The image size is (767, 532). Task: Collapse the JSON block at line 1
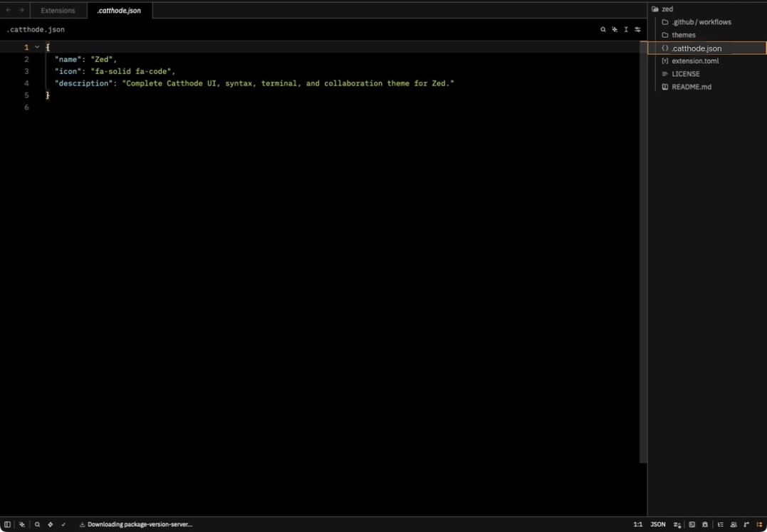tap(37, 47)
